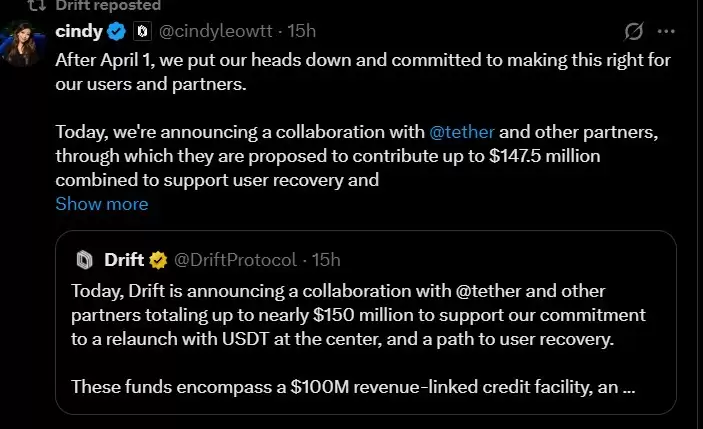Open the @DriftProtocol handle
703x429 pixels.
[x=236, y=261]
